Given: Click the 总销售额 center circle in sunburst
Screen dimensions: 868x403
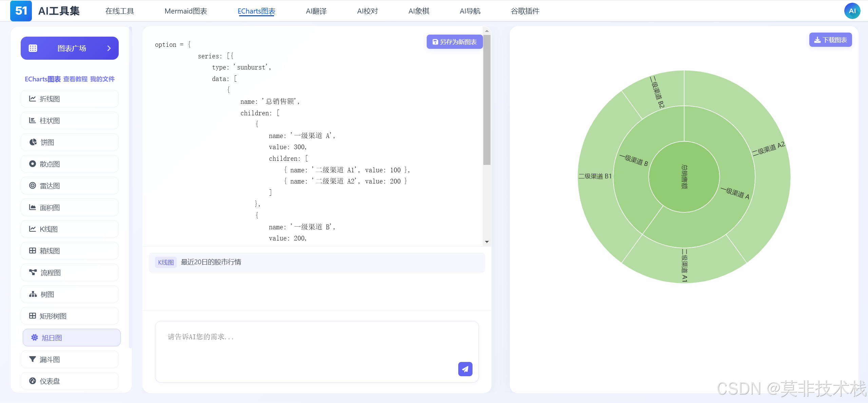Looking at the screenshot, I should [684, 177].
